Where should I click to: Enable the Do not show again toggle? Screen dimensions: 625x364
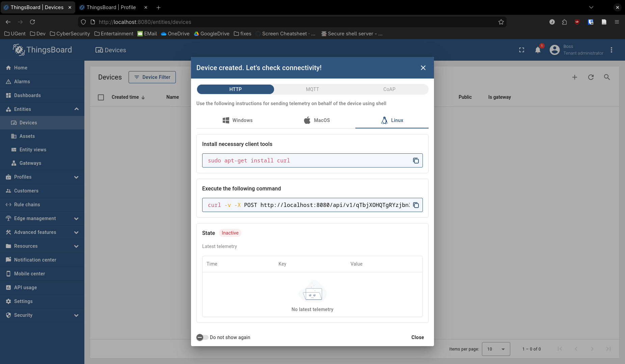(x=202, y=337)
